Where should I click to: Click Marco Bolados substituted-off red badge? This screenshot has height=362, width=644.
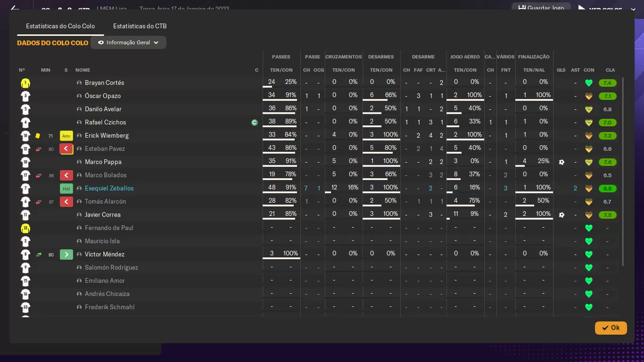pos(66,175)
